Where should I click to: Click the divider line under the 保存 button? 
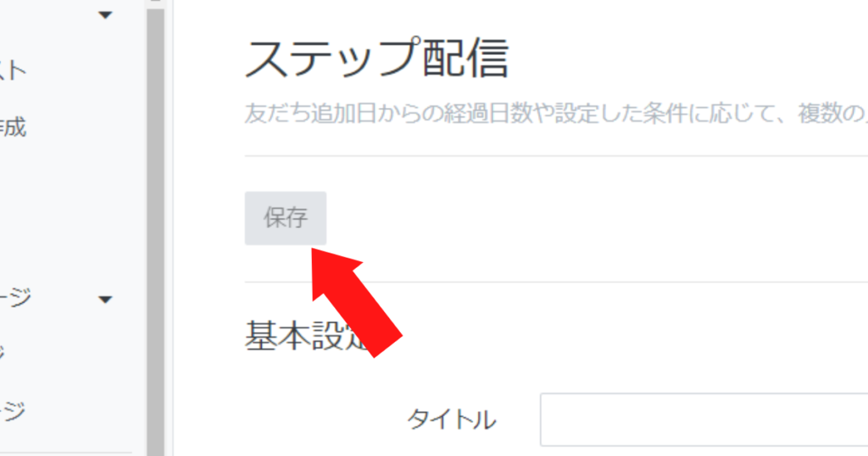click(556, 281)
